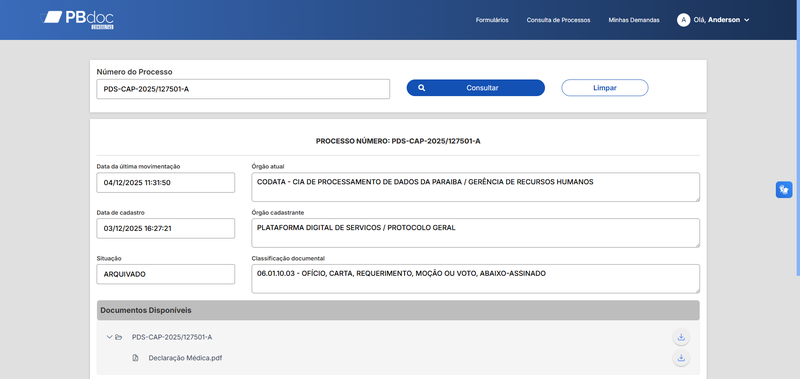Viewport: 800px width, 379px height.
Task: Click the Documentos Disponíveis header
Action: [x=398, y=310]
